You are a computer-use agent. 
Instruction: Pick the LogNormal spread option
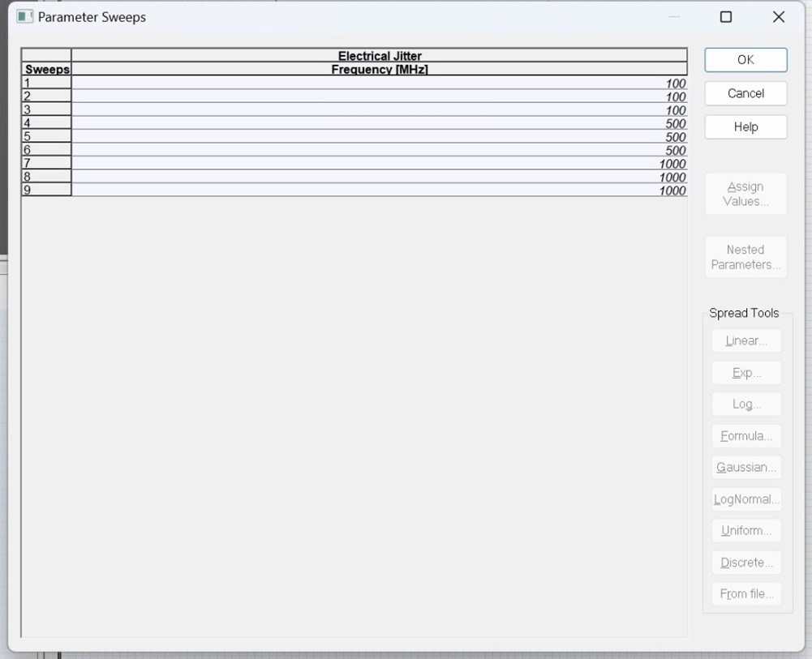746,499
